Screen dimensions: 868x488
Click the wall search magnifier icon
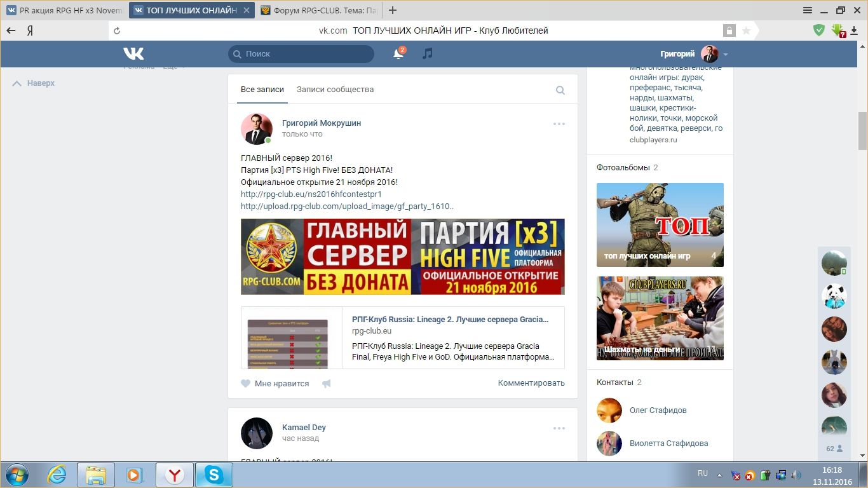(x=560, y=90)
